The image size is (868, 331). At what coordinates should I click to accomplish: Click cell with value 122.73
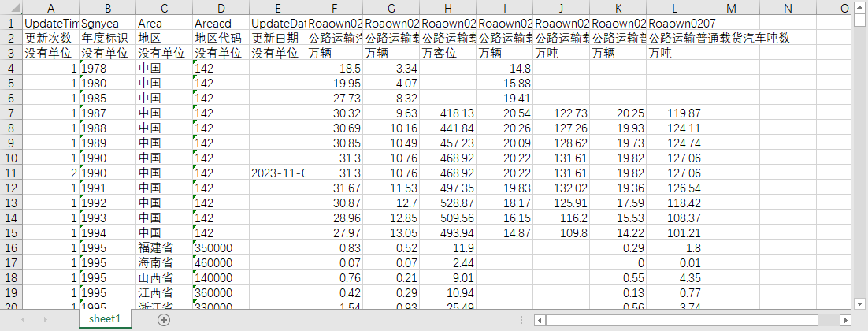562,113
